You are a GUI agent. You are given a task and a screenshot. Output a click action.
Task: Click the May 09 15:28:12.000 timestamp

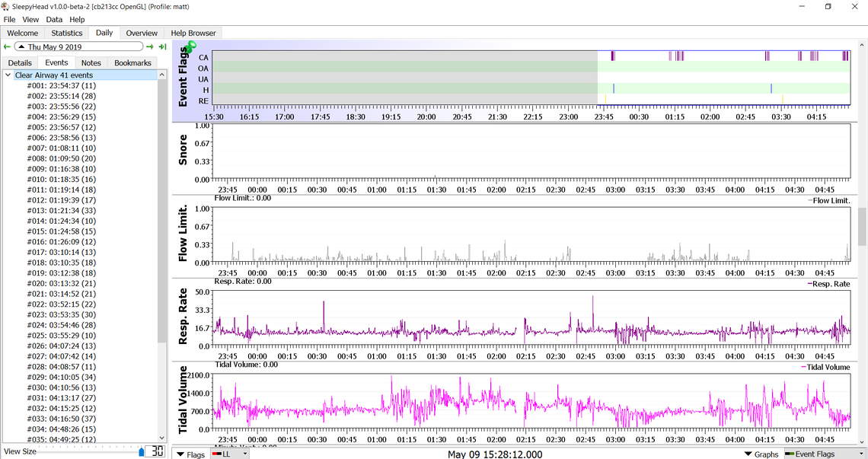coord(495,454)
